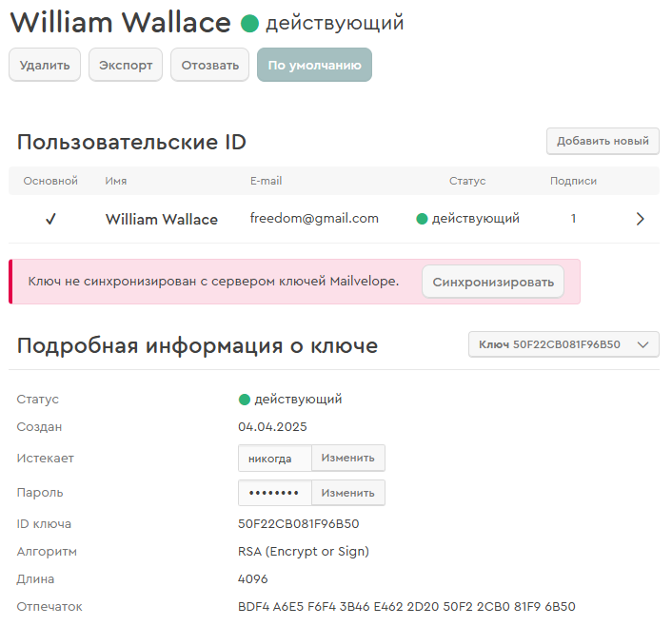The image size is (672, 626).
Task: Set key as По умолчанию
Action: point(314,66)
